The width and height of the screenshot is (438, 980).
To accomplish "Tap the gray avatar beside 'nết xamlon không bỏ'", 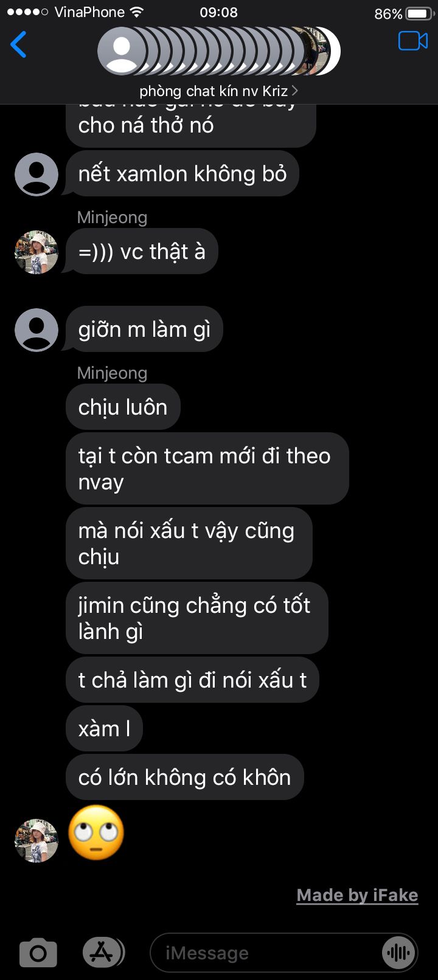I will [x=36, y=174].
